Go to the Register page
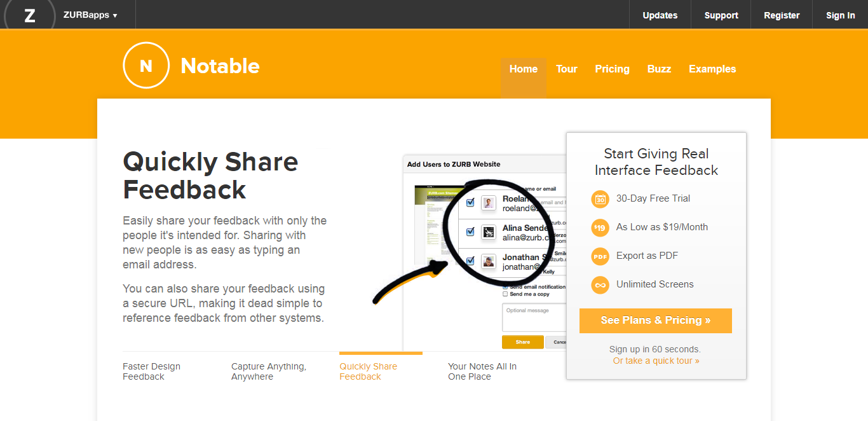The width and height of the screenshot is (868, 421). 782,15
